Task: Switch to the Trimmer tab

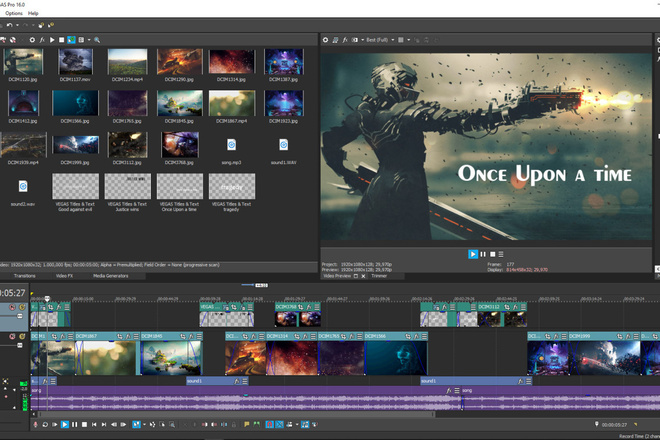Action: click(379, 276)
